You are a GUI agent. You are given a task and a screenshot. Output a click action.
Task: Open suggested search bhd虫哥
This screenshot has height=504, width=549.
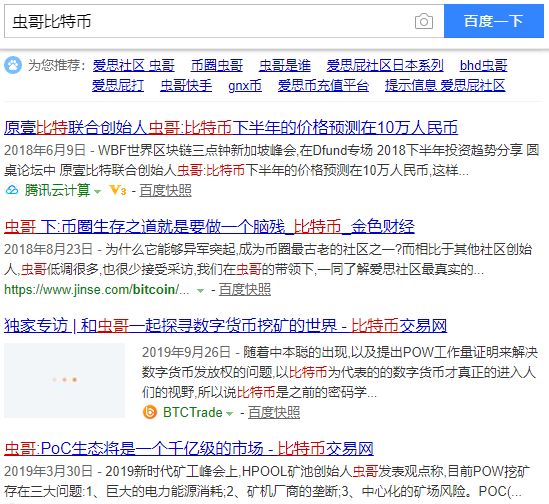484,65
